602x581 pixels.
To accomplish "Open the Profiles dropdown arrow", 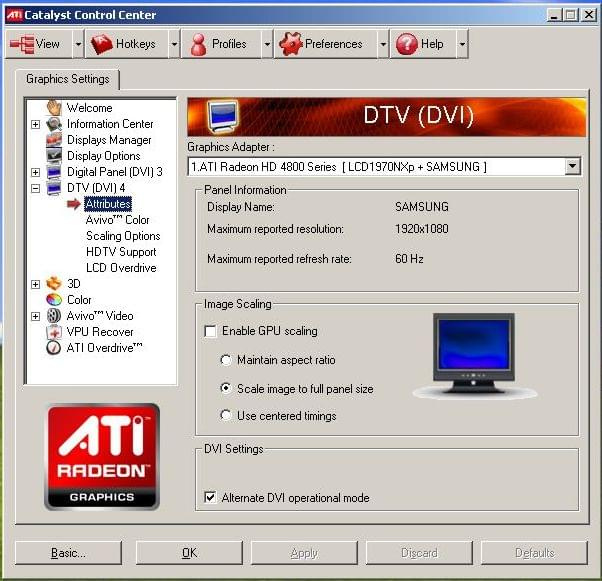I will [267, 44].
